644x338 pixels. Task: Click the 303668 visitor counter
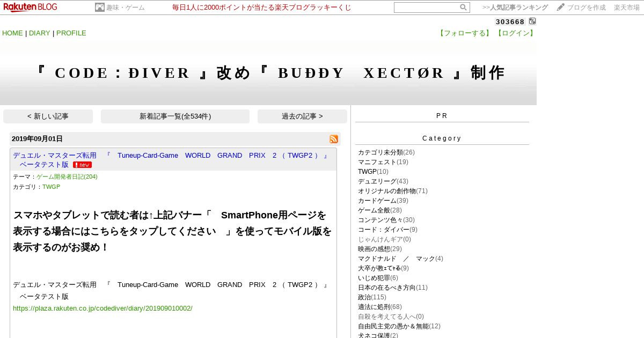tap(510, 22)
